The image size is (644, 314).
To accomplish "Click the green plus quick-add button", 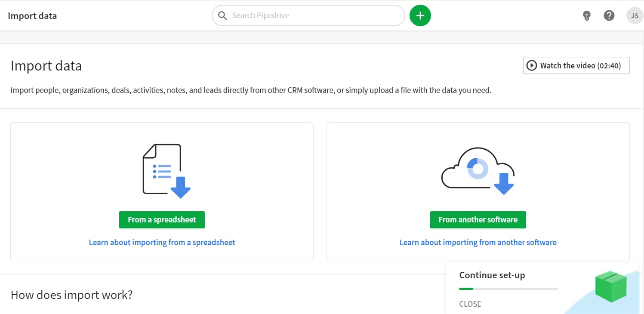I will (420, 15).
